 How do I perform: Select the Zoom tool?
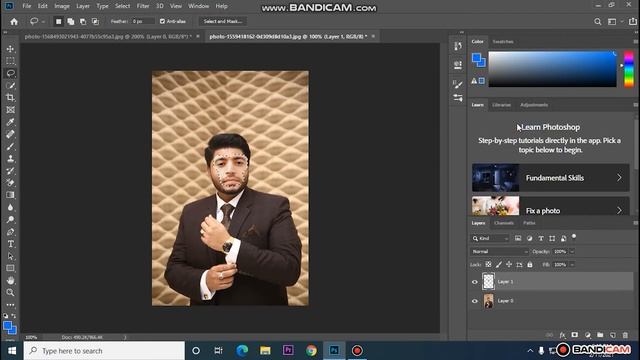(x=11, y=293)
